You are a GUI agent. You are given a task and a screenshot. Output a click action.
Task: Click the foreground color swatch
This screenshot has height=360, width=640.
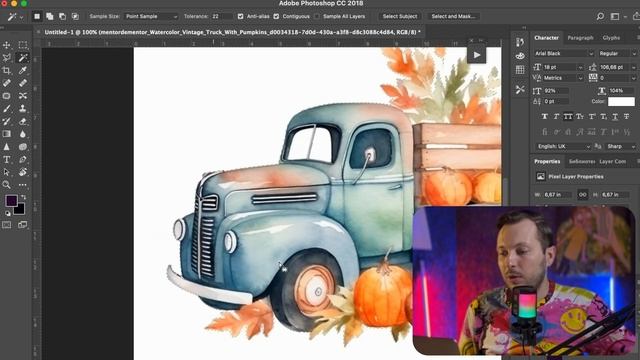pos(11,200)
